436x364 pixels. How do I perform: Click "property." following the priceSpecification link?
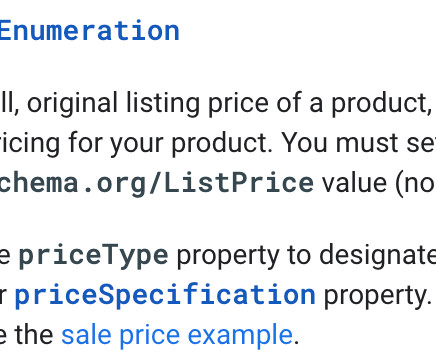point(377,296)
